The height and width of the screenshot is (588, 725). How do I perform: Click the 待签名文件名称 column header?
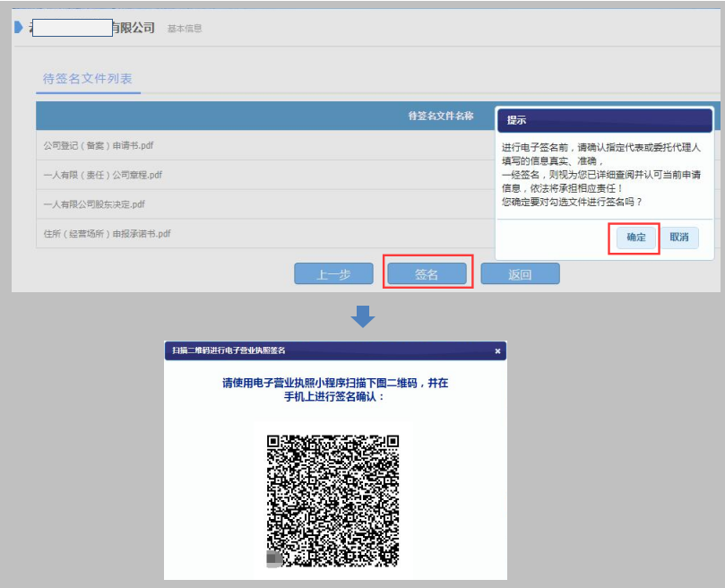[x=441, y=116]
